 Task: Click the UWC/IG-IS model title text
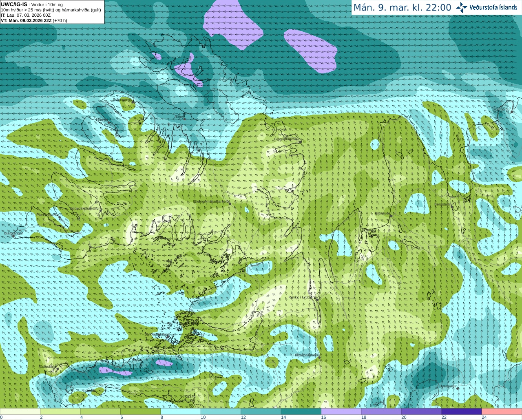[x=14, y=4]
